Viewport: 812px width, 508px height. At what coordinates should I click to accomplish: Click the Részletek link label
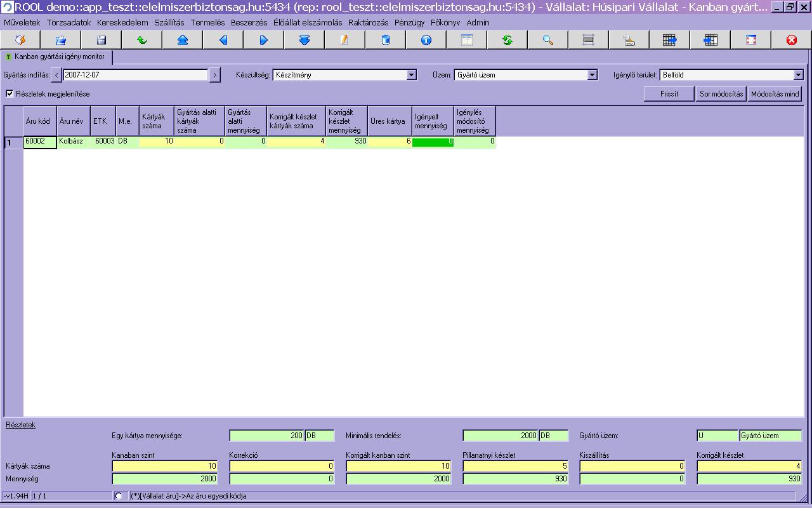[x=20, y=425]
